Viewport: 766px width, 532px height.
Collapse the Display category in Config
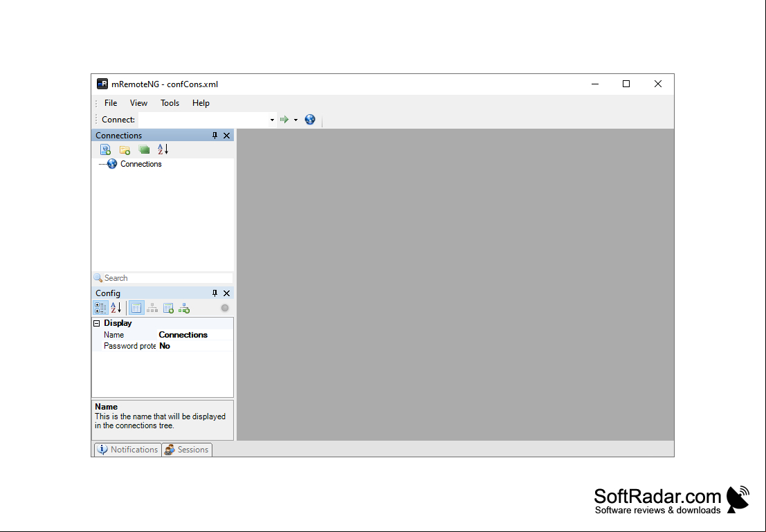coord(97,323)
